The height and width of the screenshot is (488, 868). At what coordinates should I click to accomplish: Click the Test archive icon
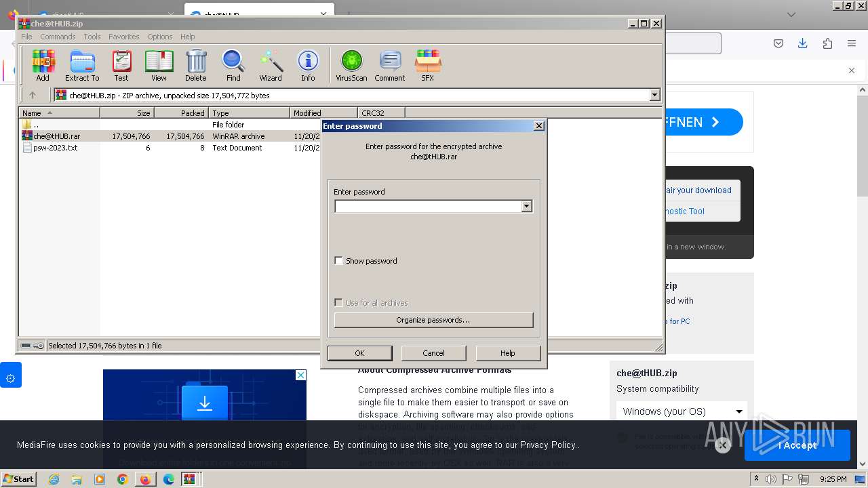[x=121, y=66]
